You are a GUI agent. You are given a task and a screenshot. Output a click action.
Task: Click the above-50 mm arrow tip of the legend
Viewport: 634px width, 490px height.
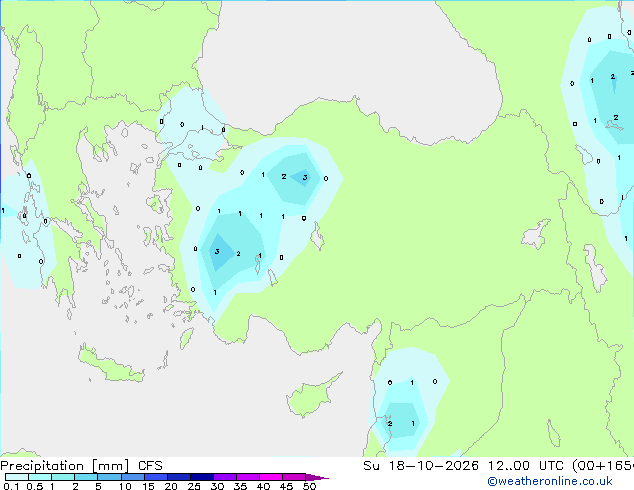tap(317, 477)
